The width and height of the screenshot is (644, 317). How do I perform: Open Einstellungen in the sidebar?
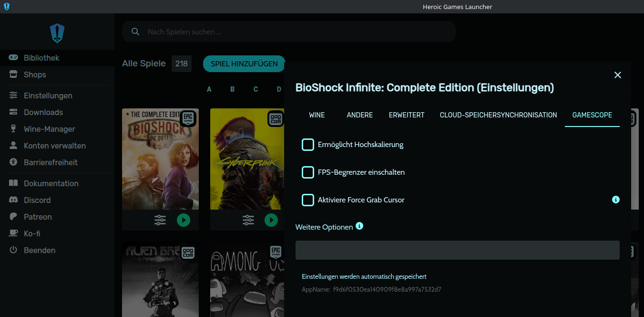(57, 95)
